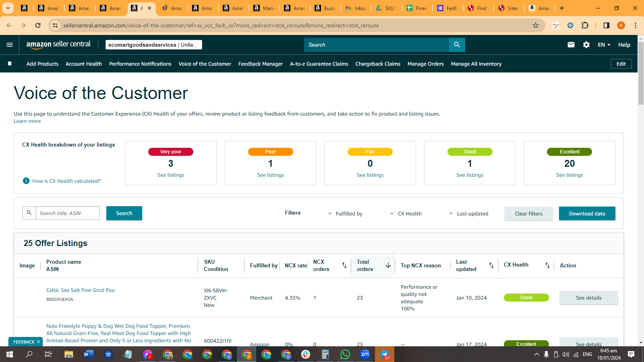Go back to the previous page

click(9, 25)
